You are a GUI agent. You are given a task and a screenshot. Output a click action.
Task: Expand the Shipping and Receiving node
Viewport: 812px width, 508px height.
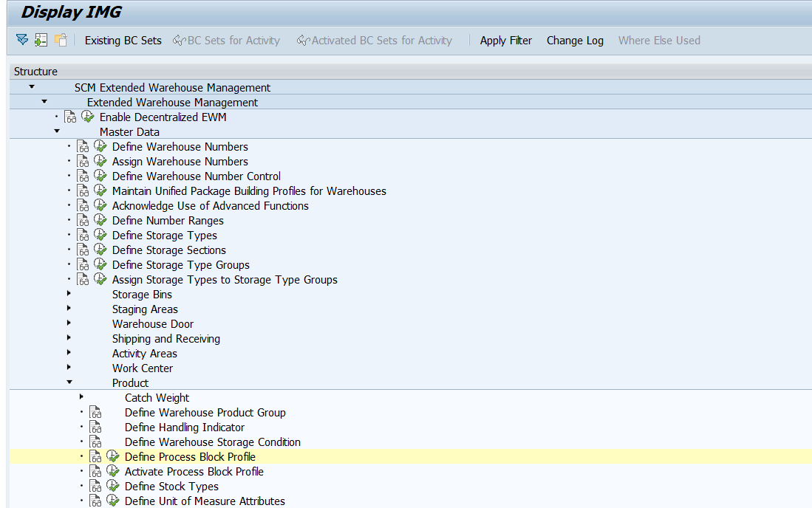[69, 337]
